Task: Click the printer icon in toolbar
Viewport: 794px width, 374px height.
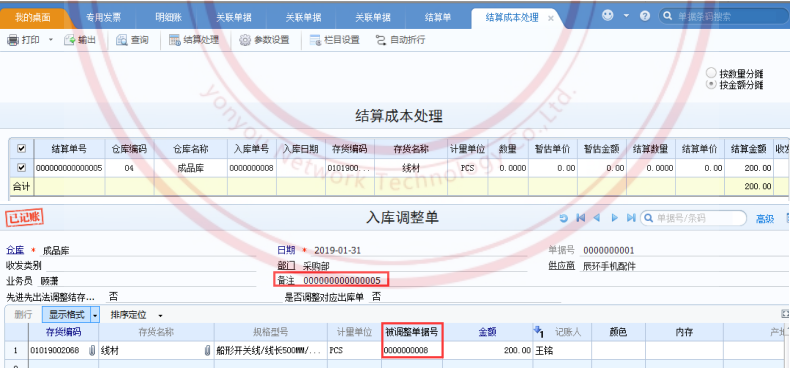Action: (x=13, y=40)
